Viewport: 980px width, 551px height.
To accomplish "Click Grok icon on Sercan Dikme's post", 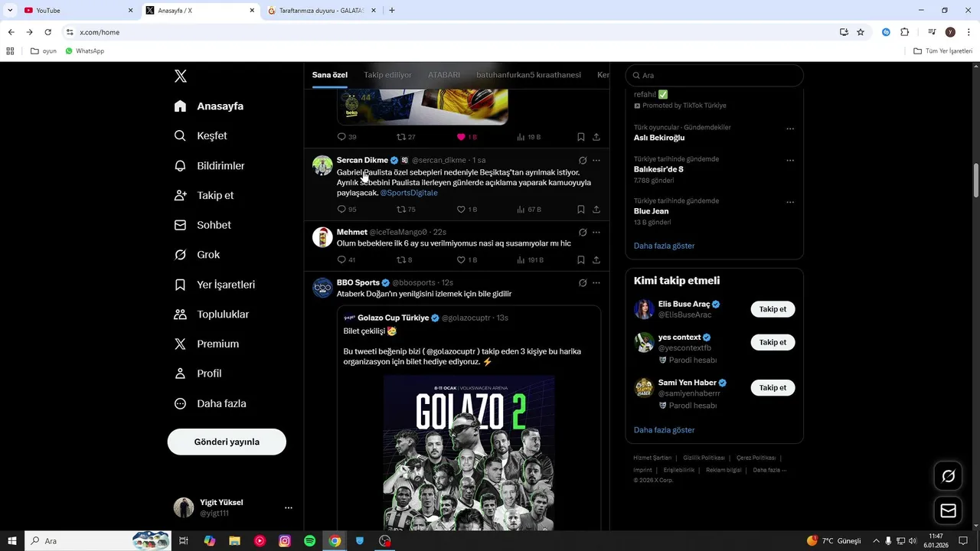I will coord(583,161).
